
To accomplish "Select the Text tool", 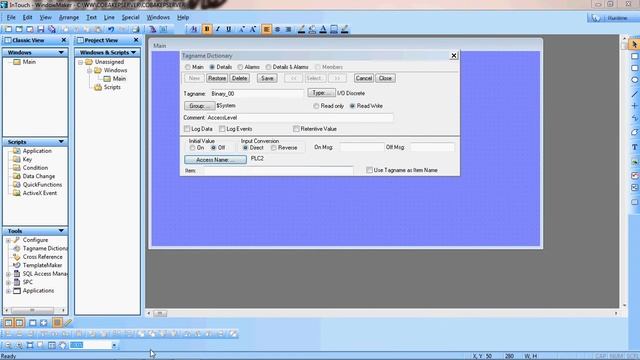I will [634, 147].
